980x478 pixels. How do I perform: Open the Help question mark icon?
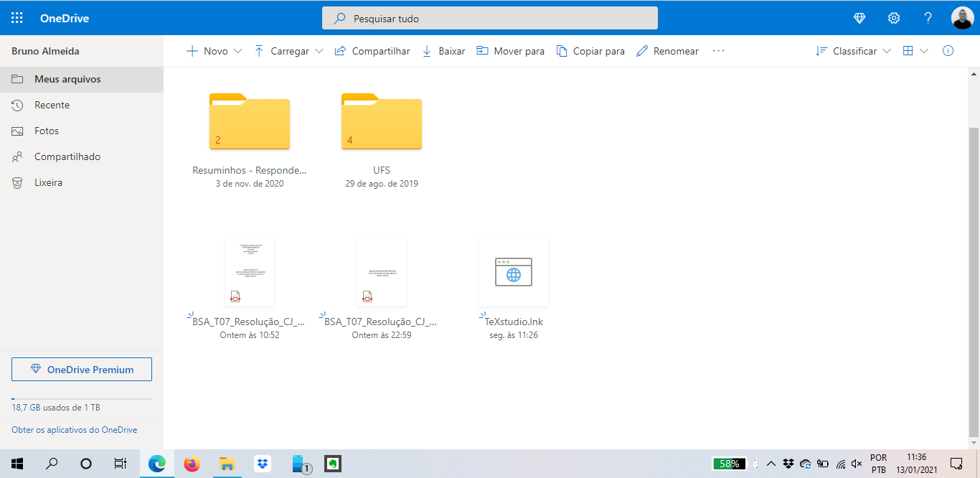[x=928, y=18]
